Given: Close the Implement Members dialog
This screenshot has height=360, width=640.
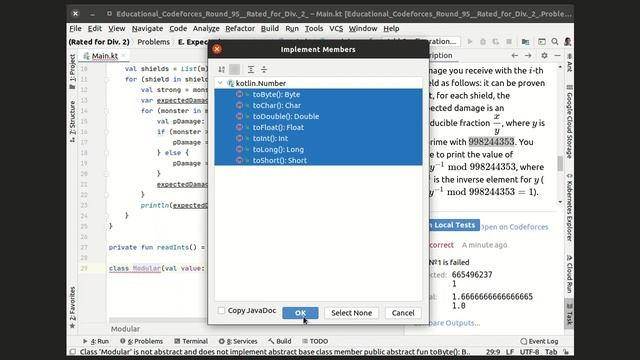Looking at the screenshot, I should pos(217,49).
